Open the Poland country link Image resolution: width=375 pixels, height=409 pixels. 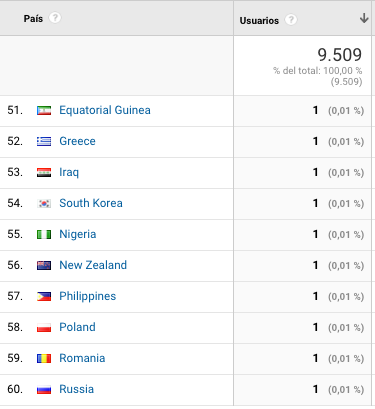[77, 327]
